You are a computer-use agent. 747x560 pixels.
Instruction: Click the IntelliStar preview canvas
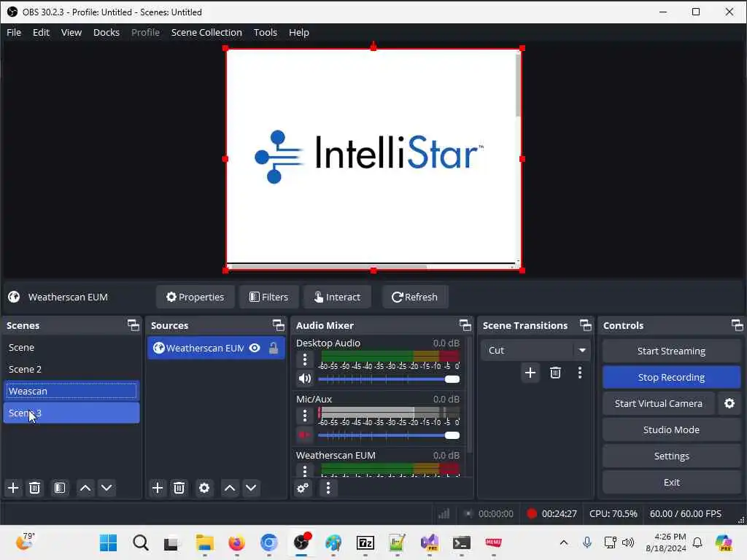[x=373, y=159]
